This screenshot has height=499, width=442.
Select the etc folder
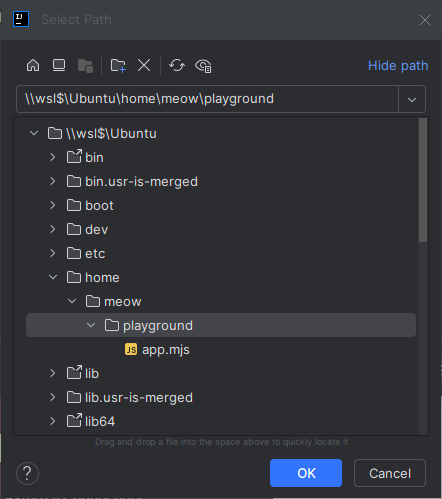tap(95, 254)
